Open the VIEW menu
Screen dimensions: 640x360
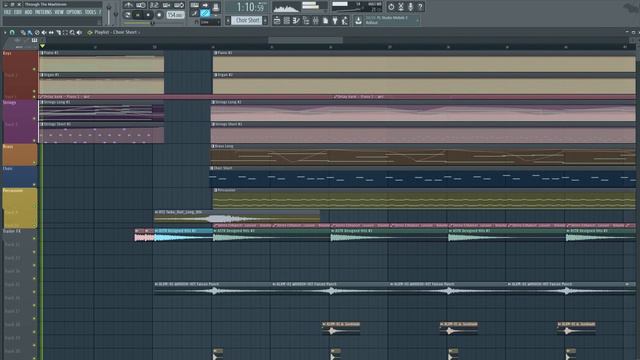(x=59, y=12)
